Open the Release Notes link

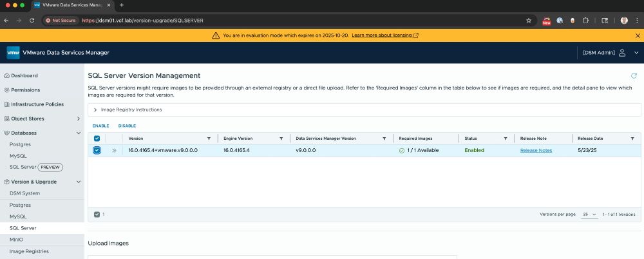(536, 151)
